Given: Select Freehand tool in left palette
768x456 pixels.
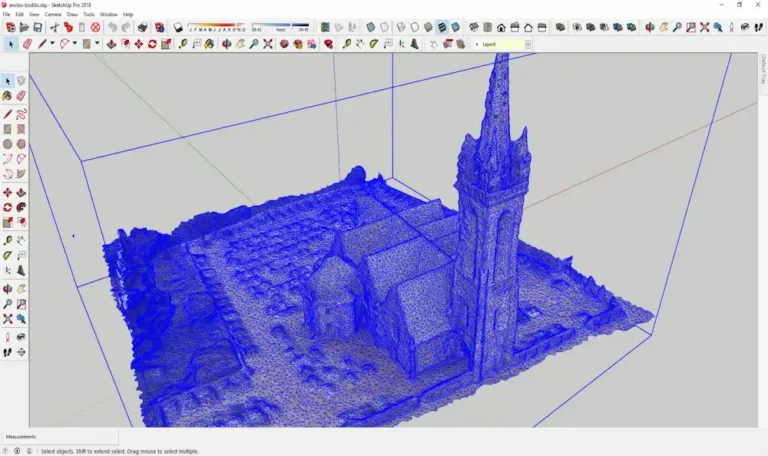Looking at the screenshot, I should pyautogui.click(x=21, y=115).
